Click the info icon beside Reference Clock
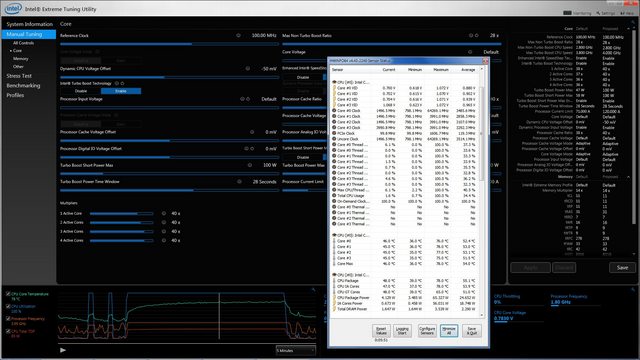The width and height of the screenshot is (640, 360). point(238,36)
